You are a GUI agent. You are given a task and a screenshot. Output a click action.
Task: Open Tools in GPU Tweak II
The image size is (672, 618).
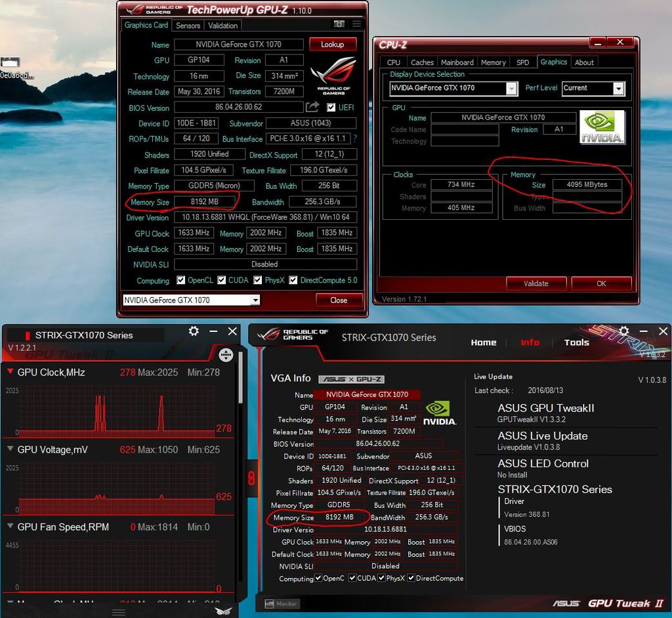[x=576, y=342]
